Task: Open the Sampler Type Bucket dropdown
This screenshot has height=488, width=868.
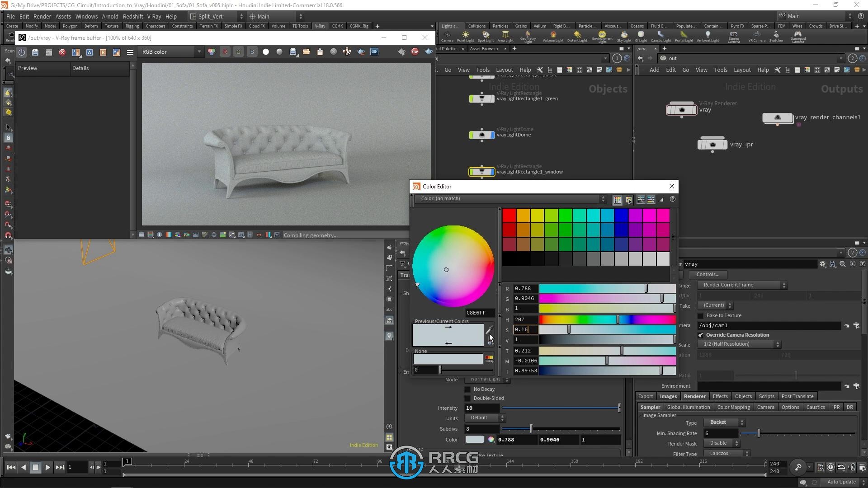Action: [x=724, y=422]
